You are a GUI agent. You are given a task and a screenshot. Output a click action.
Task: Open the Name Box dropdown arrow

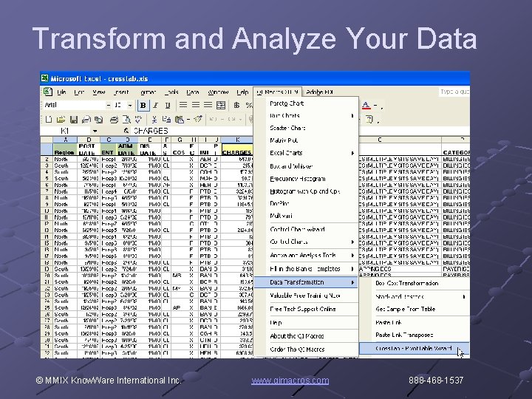point(95,131)
